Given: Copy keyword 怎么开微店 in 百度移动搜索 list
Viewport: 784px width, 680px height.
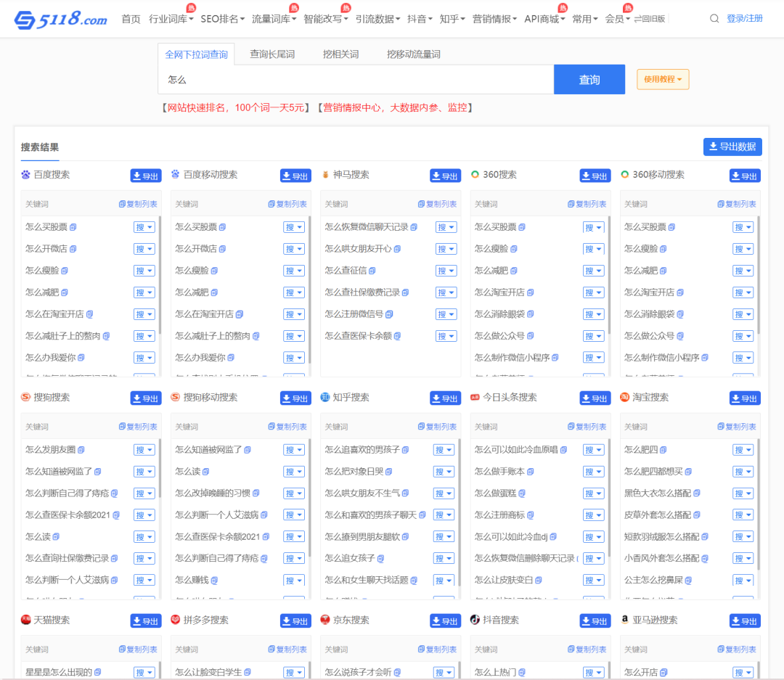Looking at the screenshot, I should (x=223, y=248).
